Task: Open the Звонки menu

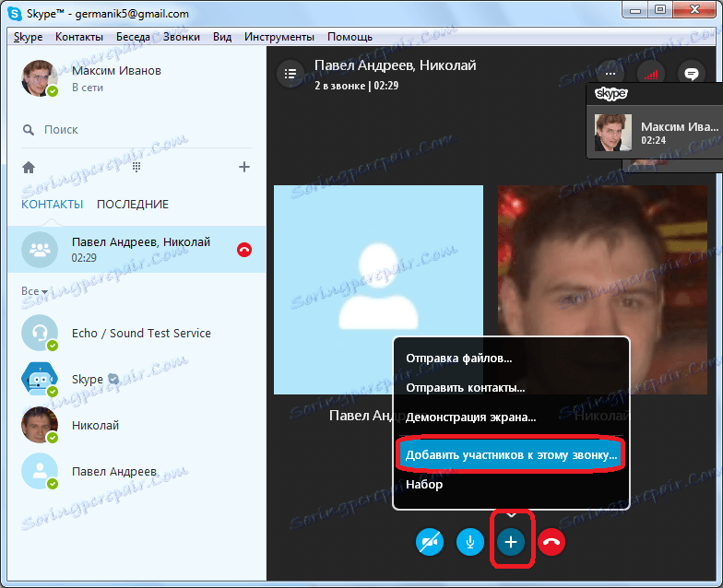Action: tap(181, 37)
